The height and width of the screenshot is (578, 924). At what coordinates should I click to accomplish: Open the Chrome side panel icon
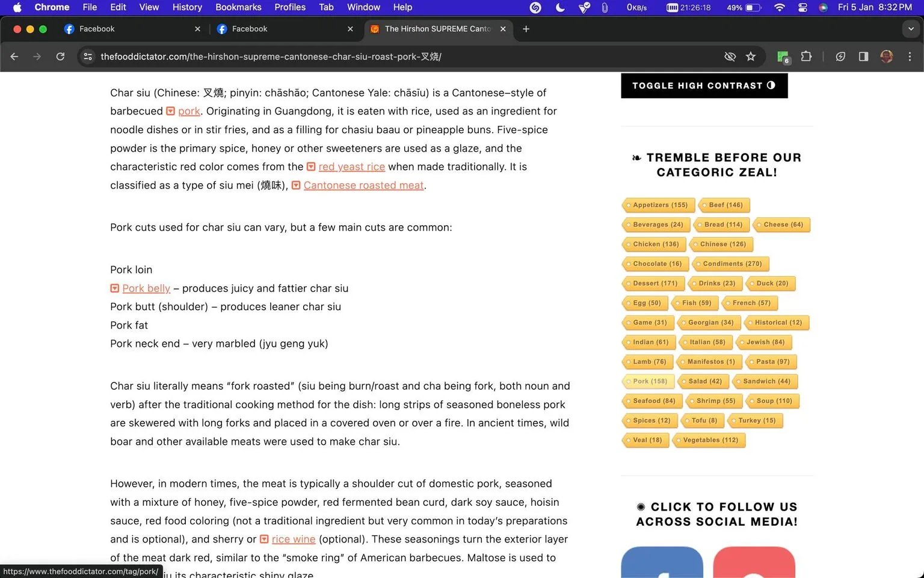coord(863,57)
